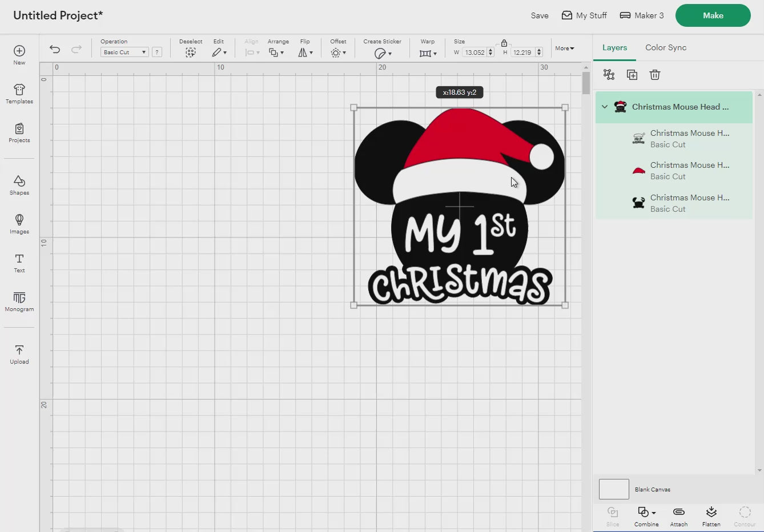Screen dimensions: 764x532
Task: Toggle the size aspect ratio lock
Action: click(x=504, y=43)
